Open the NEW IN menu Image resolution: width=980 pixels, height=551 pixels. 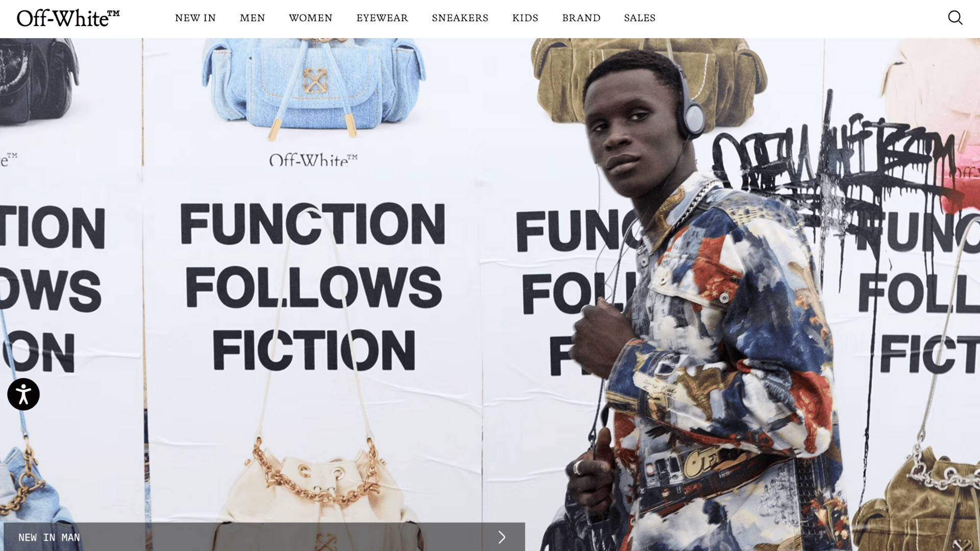point(195,18)
